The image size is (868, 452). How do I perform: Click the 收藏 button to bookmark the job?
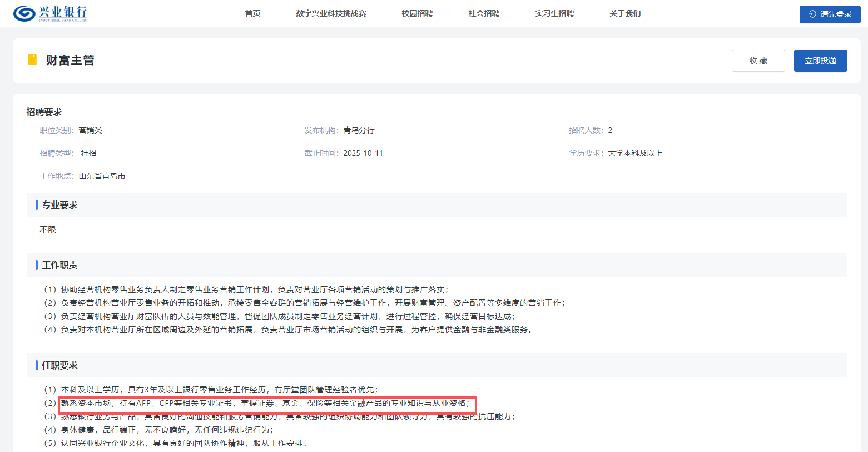click(758, 61)
